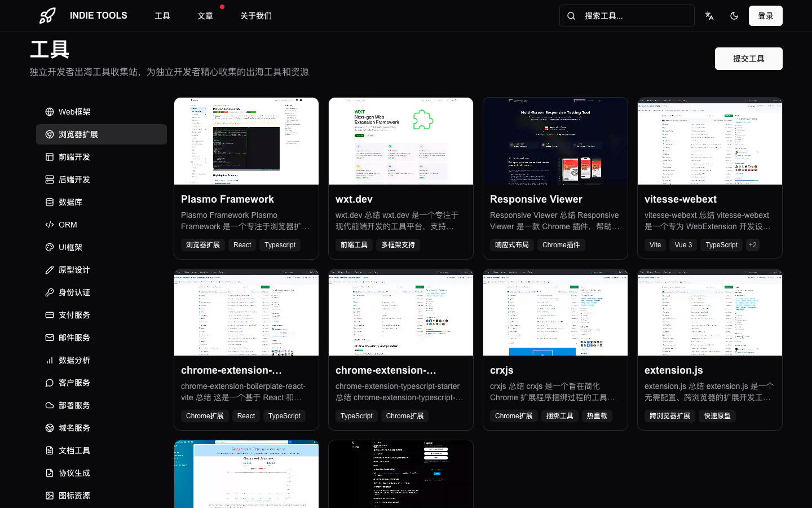Click the 登录 button
This screenshot has height=508, width=812.
point(766,16)
